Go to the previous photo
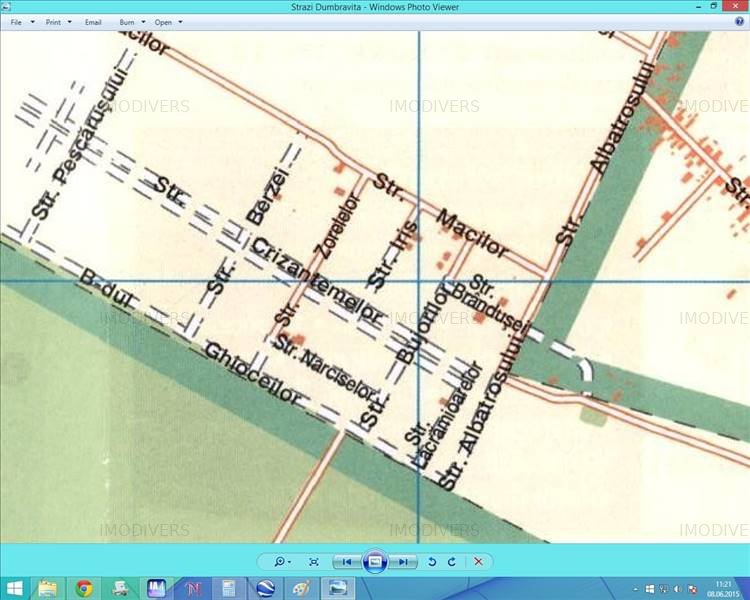The width and height of the screenshot is (750, 600). point(345,562)
